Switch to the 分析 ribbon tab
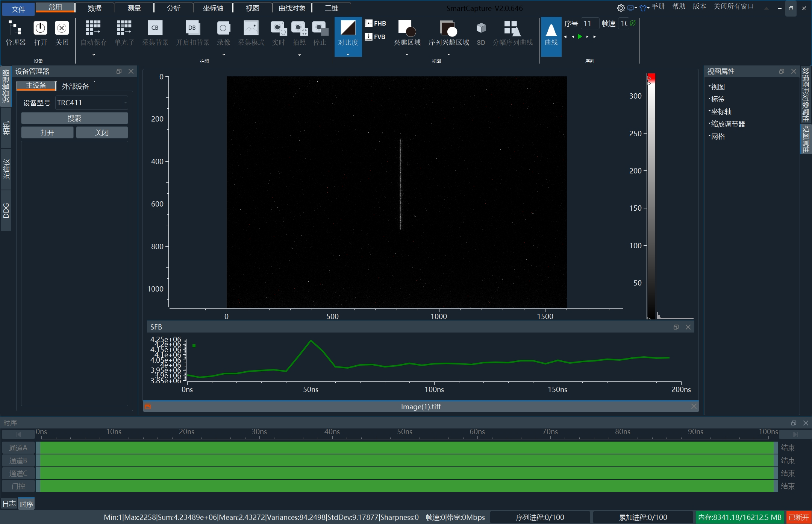This screenshot has width=812, height=524. point(174,8)
